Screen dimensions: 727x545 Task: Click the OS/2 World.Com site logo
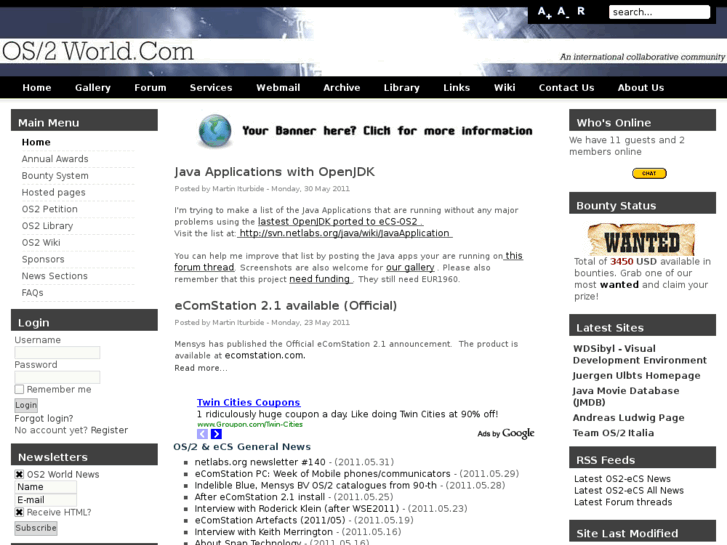[98, 51]
